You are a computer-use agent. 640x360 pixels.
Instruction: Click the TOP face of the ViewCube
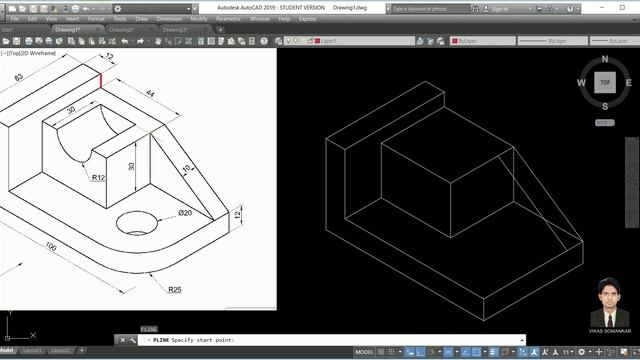coord(605,82)
